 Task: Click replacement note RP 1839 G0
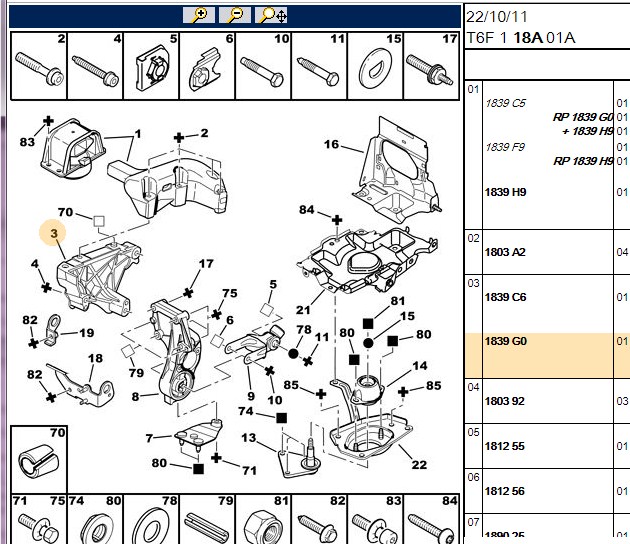[583, 117]
